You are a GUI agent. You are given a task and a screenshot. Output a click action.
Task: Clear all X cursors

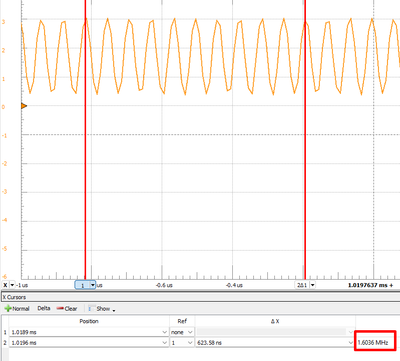(67, 309)
